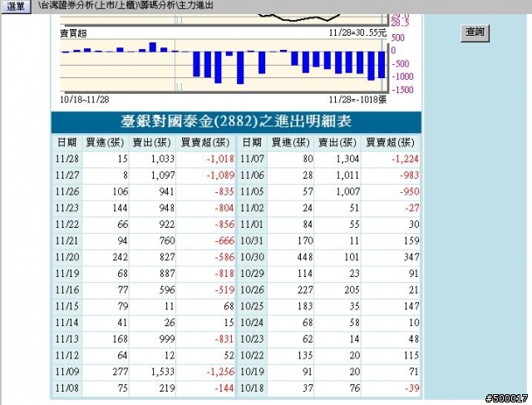Select the date cell 11/14
The image size is (532, 405).
[66, 323]
